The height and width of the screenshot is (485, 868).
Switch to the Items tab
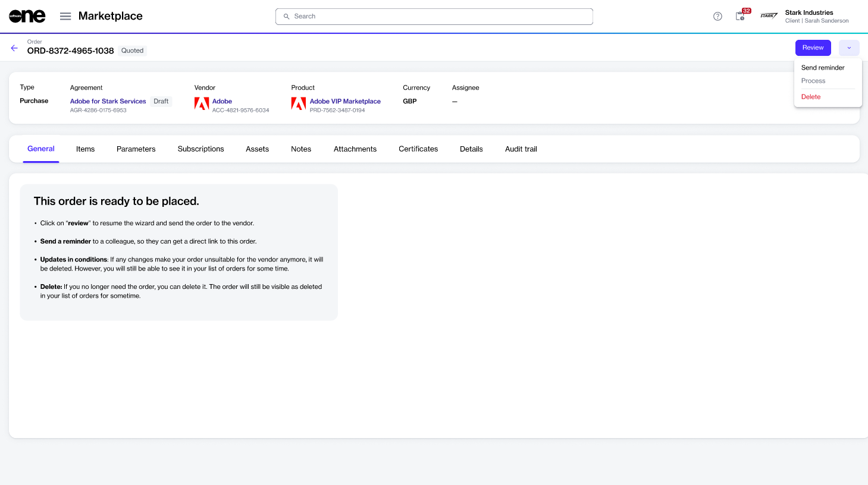(x=85, y=149)
